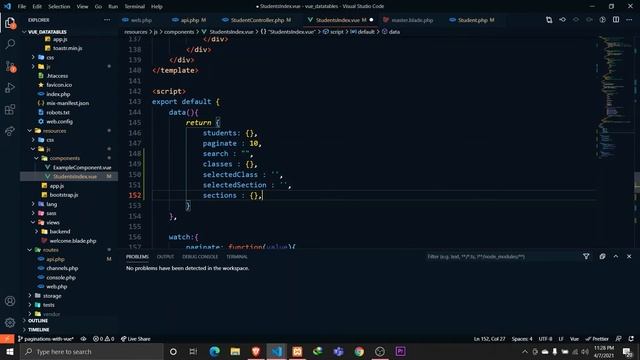This screenshot has width=640, height=360.
Task: Open File Explorer from taskbar
Action: pos(235,351)
